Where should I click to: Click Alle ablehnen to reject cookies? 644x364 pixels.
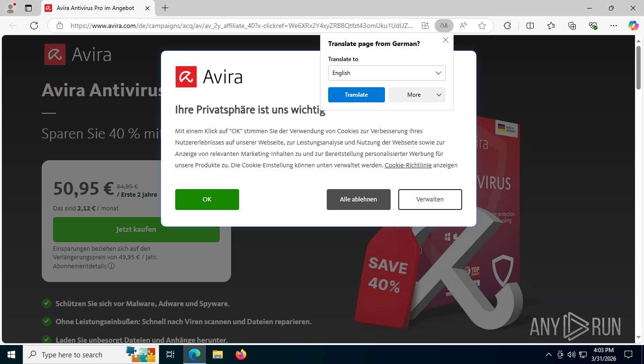358,200
